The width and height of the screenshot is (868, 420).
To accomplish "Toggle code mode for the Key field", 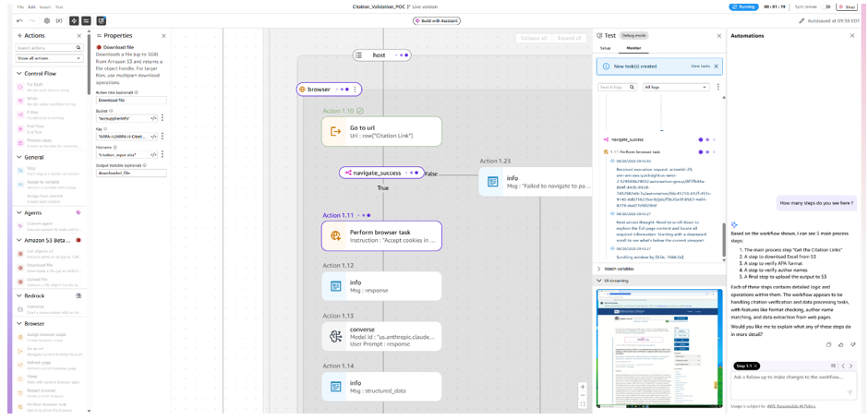I will 153,137.
